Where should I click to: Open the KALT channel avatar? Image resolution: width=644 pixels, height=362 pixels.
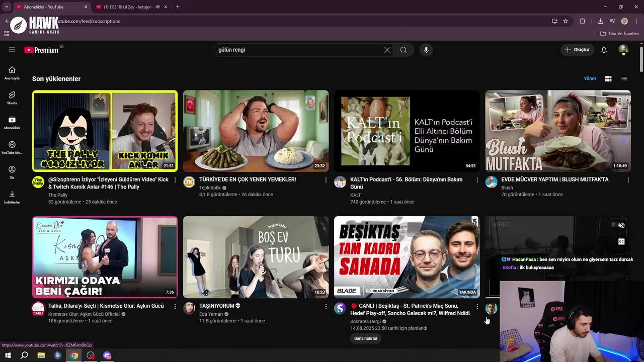tap(340, 182)
